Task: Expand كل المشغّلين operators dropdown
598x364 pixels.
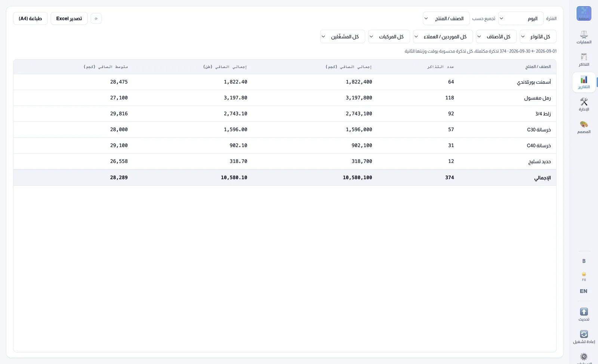Action: (342, 37)
